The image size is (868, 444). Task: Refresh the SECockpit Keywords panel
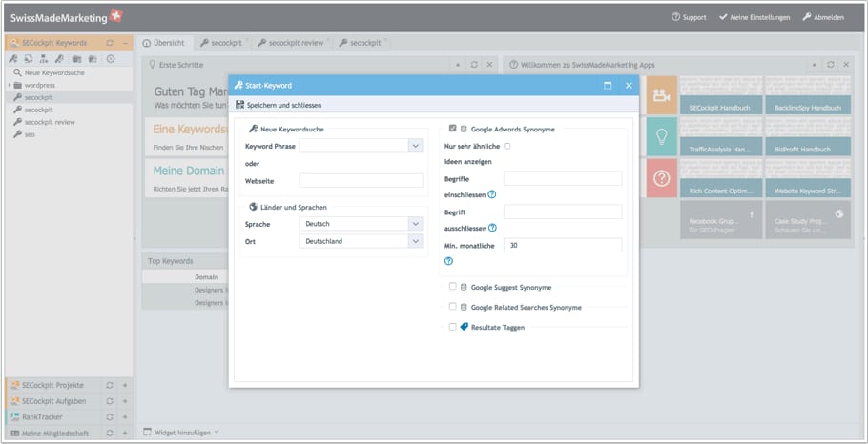point(110,43)
